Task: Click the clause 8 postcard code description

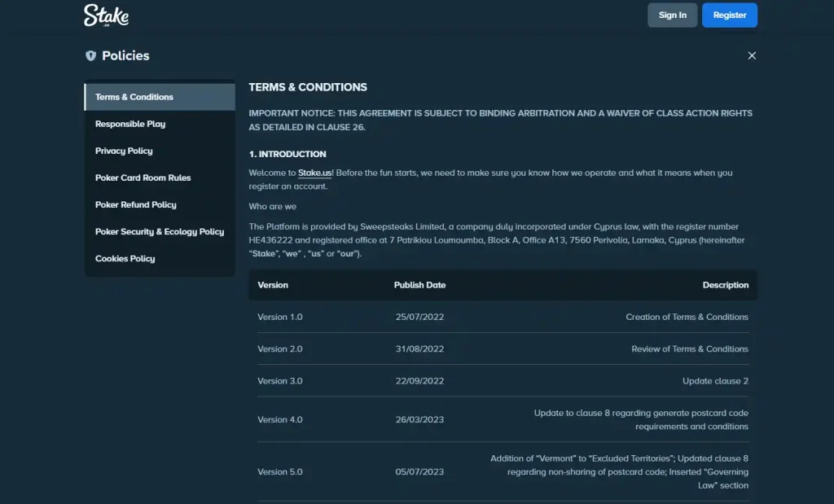Action: [x=641, y=419]
